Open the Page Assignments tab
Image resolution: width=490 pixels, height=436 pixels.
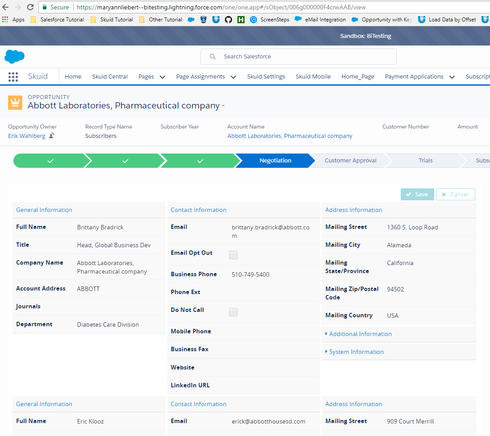pyautogui.click(x=200, y=77)
